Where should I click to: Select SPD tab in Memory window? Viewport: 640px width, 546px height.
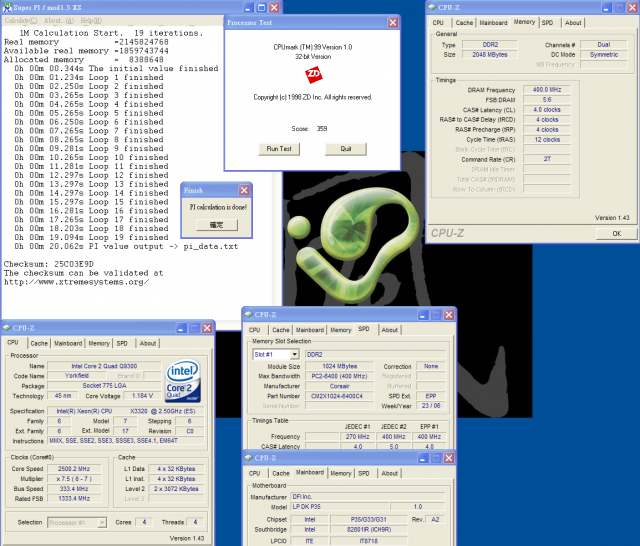coord(547,23)
